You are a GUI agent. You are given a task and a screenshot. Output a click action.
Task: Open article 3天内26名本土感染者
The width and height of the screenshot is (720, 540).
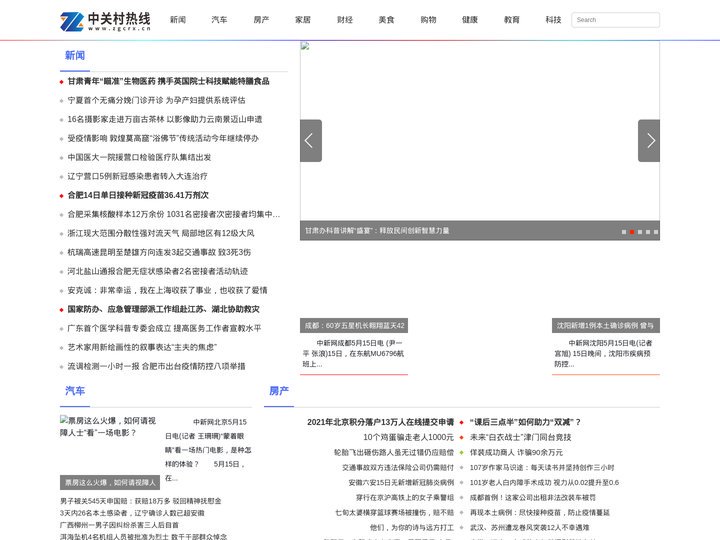pyautogui.click(x=132, y=513)
